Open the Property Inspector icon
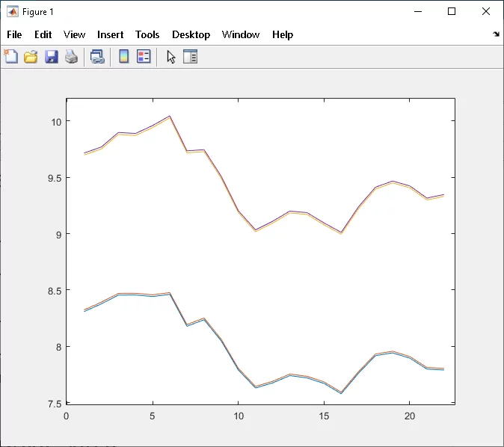 [190, 57]
